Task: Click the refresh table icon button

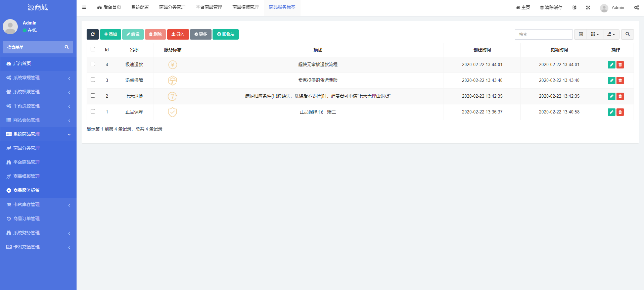Action: pyautogui.click(x=93, y=34)
